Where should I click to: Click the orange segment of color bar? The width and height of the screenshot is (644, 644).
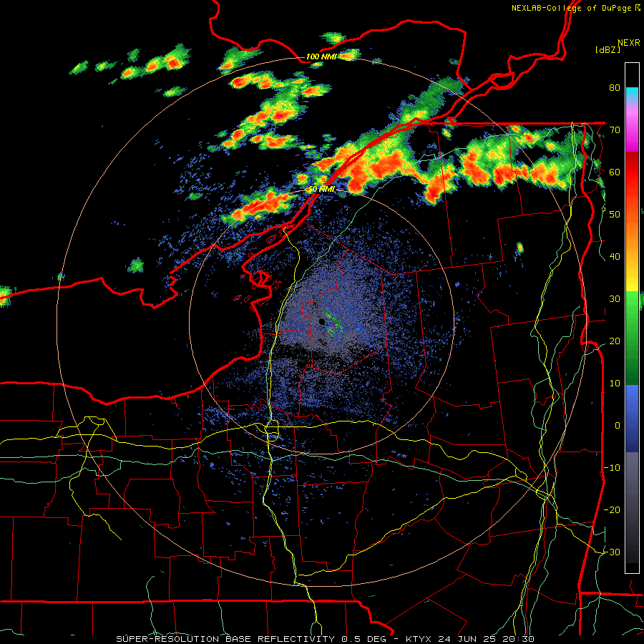click(x=632, y=234)
